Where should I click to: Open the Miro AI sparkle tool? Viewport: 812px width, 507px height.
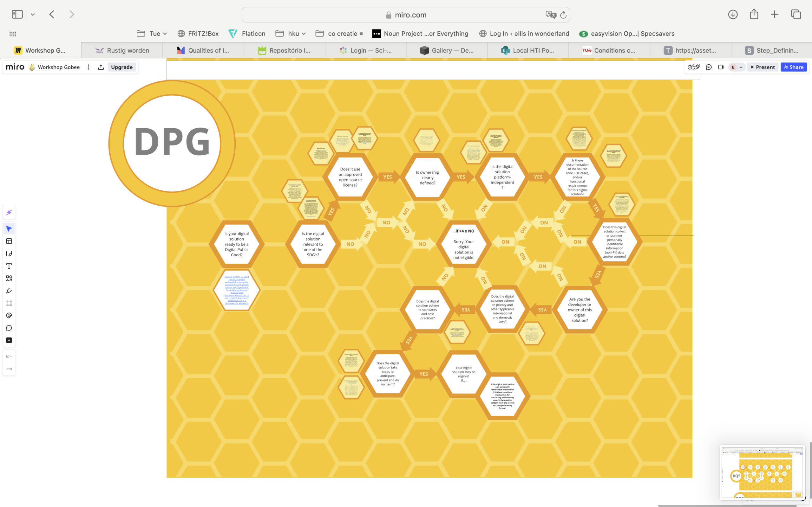9,212
